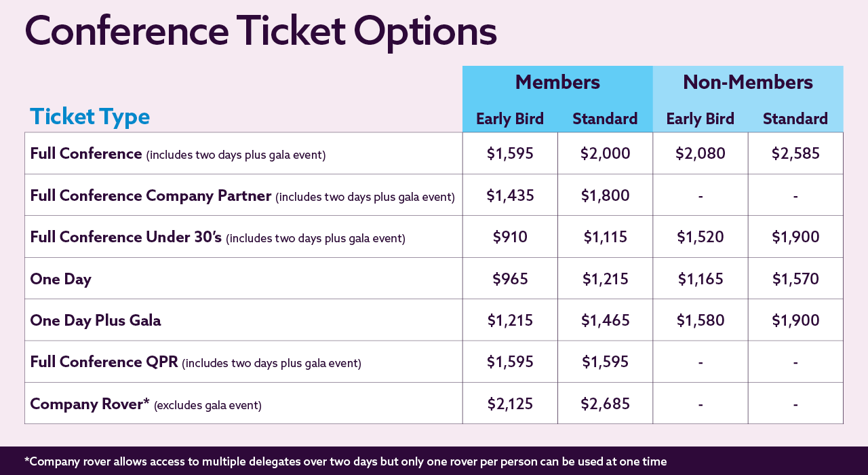Select the Company Rover* row label
The width and height of the screenshot is (868, 475).
(90, 404)
